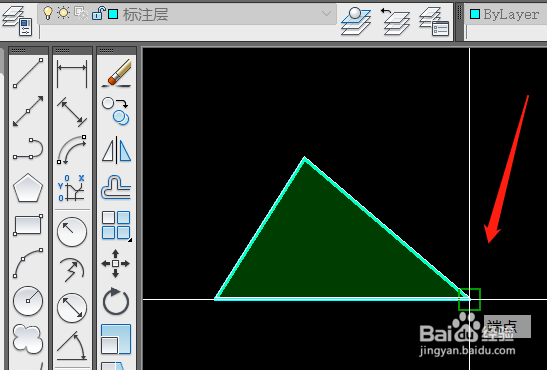The image size is (547, 370).
Task: Choose the Aligned dimension tool
Action: coord(72,112)
